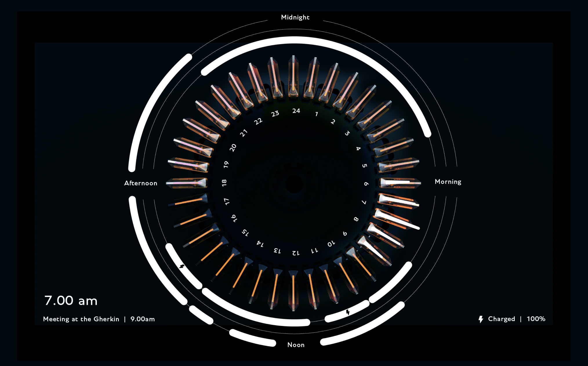Select the white crystal at hour 7
Screen dimensions: 588x366
399,201
